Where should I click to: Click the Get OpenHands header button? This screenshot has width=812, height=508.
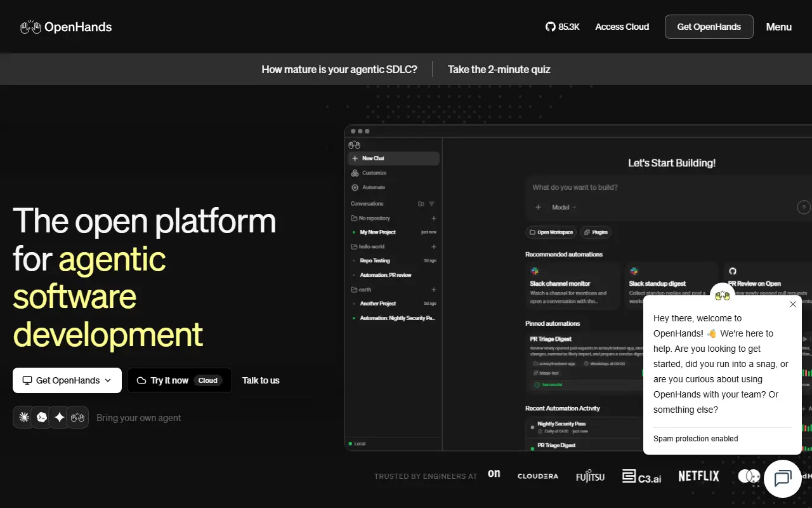[709, 27]
